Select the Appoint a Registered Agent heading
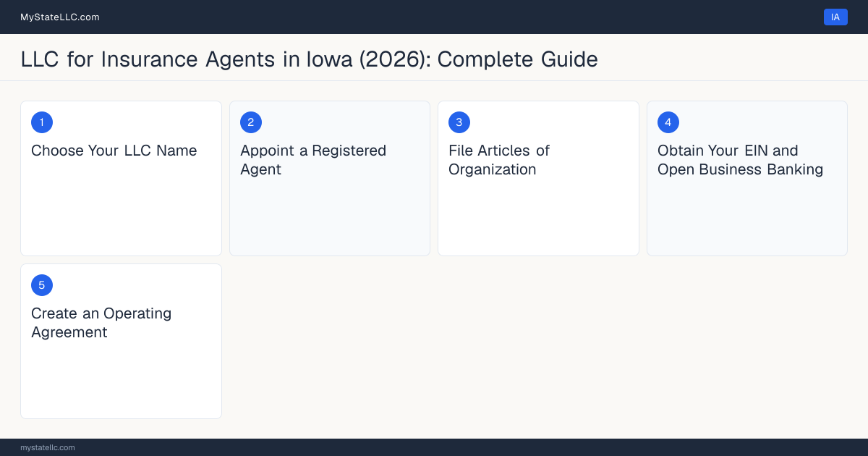 [313, 160]
